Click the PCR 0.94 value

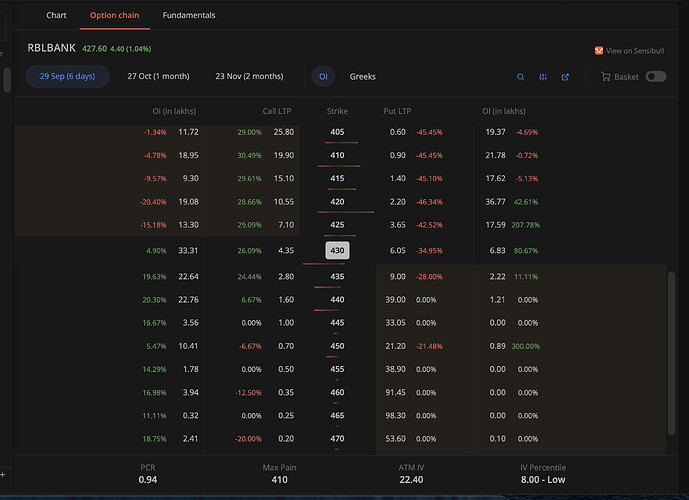148,480
